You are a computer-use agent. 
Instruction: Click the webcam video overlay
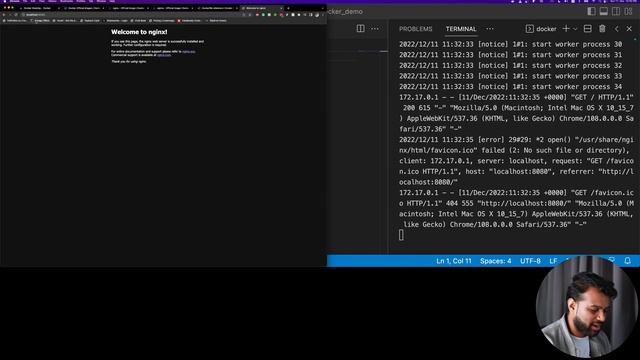click(x=587, y=306)
